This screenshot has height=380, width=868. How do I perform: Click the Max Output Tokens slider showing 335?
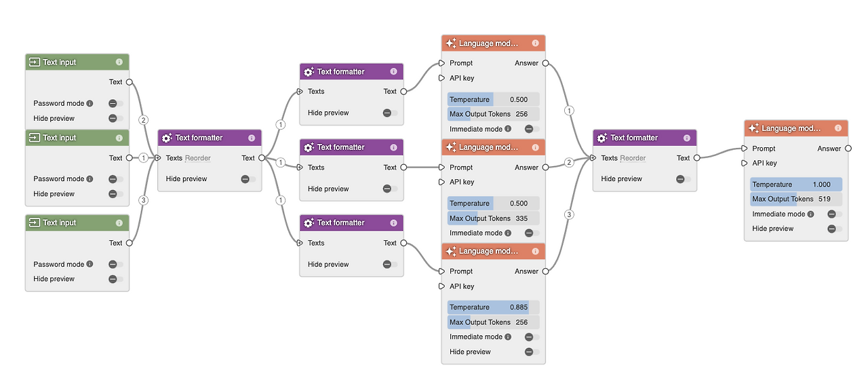(x=493, y=218)
